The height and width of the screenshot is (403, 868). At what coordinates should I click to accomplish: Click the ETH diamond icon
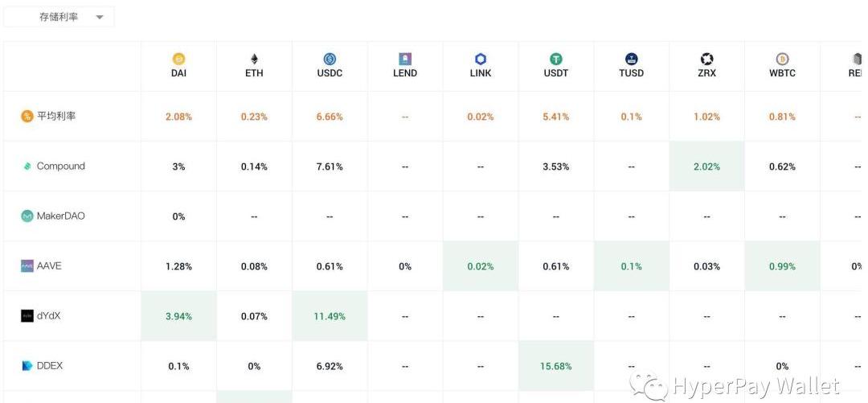[254, 59]
